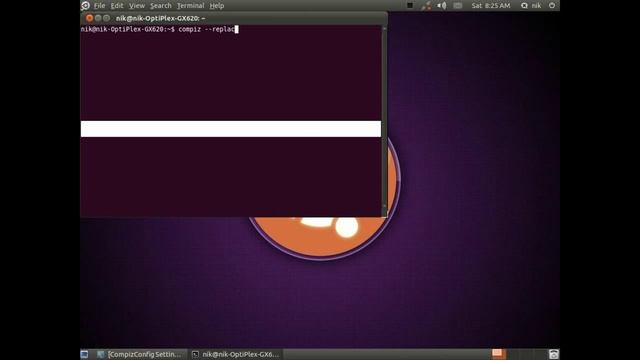Minimize the terminal window
This screenshot has width=640, height=360.
pyautogui.click(x=98, y=18)
